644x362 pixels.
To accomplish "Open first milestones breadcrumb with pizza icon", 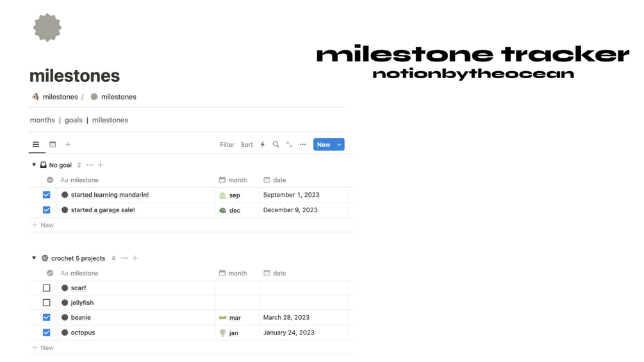I will [54, 97].
